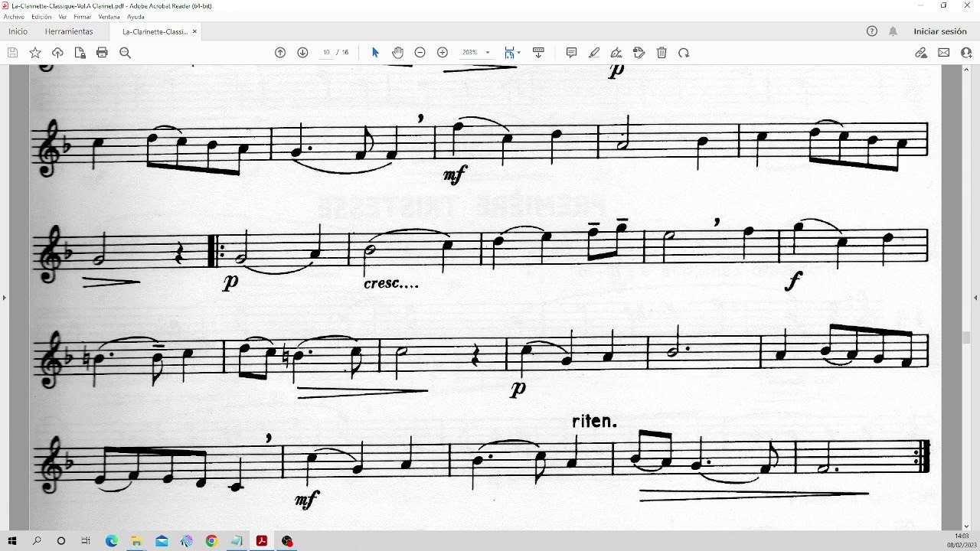This screenshot has height=551, width=980.
Task: Click the page number field
Action: [326, 53]
